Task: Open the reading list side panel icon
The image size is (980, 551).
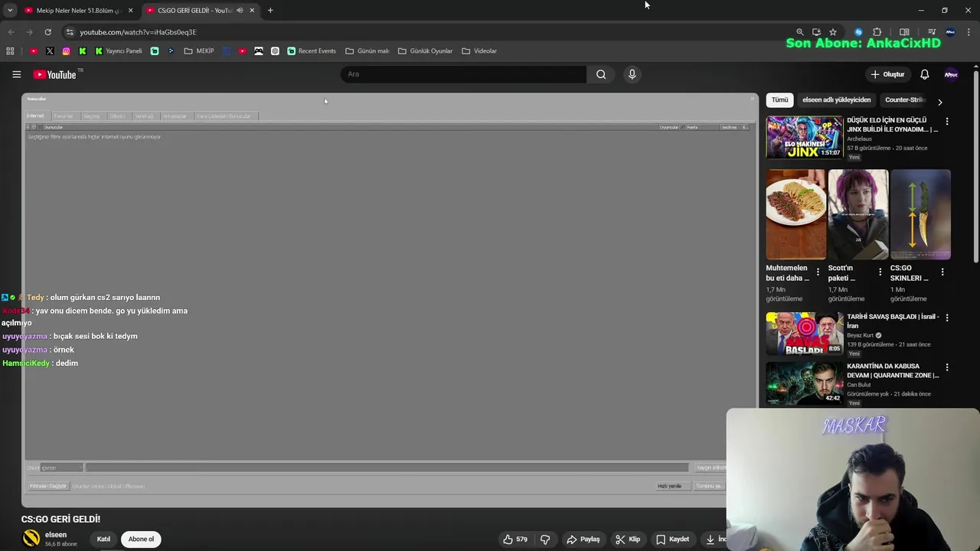Action: (904, 32)
